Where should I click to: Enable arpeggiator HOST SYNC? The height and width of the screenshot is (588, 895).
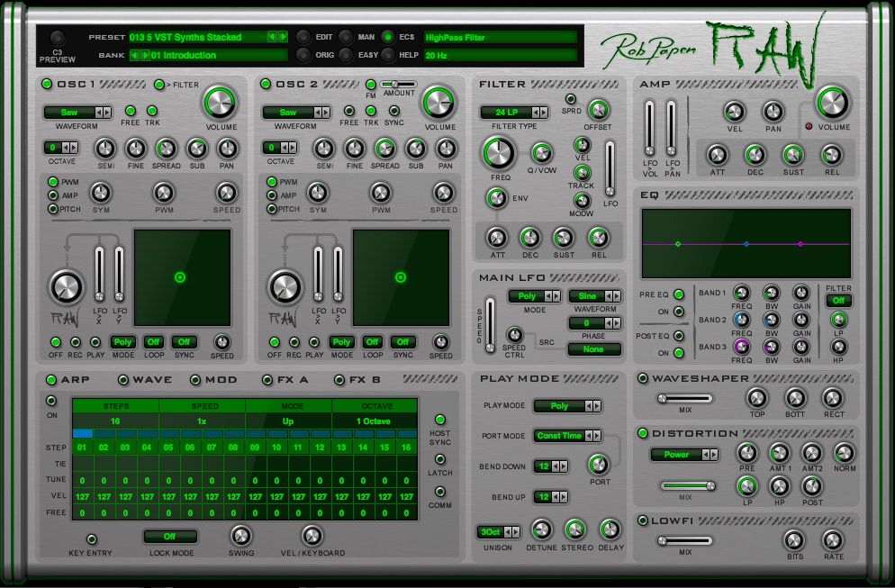pyautogui.click(x=440, y=420)
